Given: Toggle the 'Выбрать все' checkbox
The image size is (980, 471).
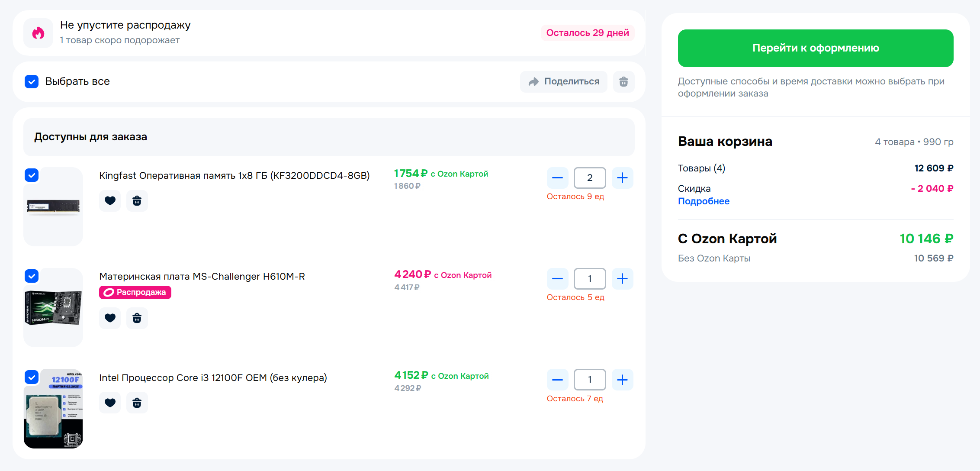Looking at the screenshot, I should pyautogui.click(x=32, y=81).
